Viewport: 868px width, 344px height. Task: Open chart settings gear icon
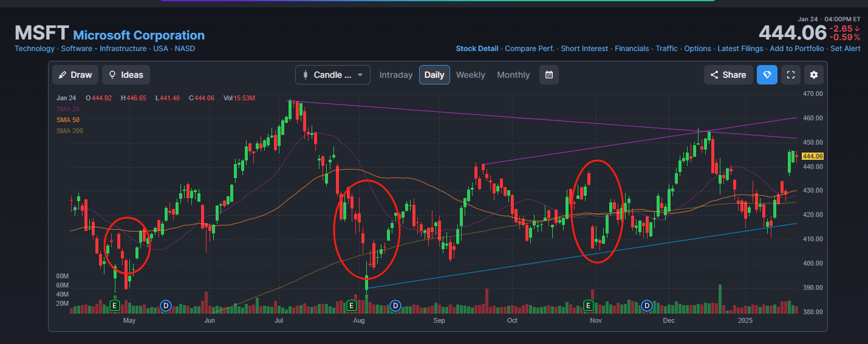[815, 75]
